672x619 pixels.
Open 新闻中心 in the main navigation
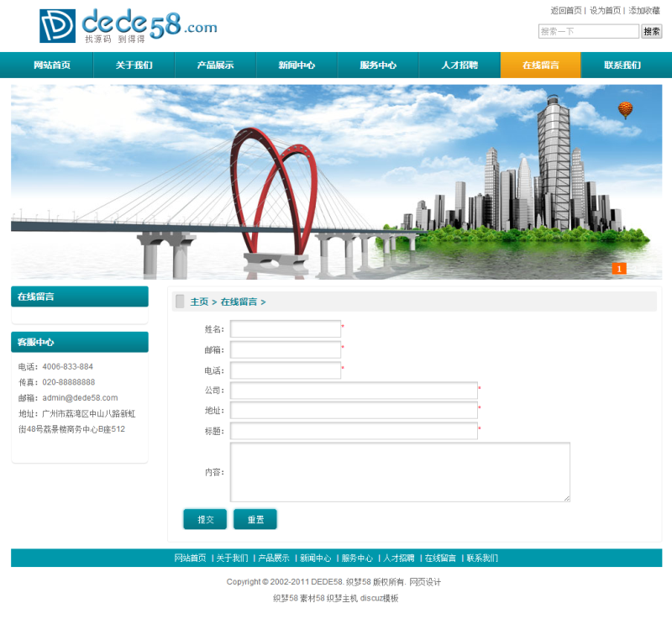click(297, 66)
